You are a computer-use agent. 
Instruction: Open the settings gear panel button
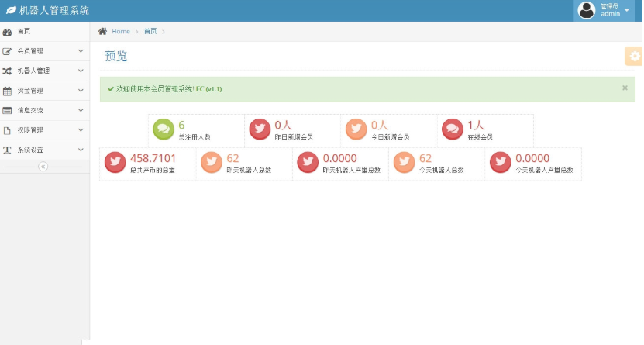coord(634,57)
